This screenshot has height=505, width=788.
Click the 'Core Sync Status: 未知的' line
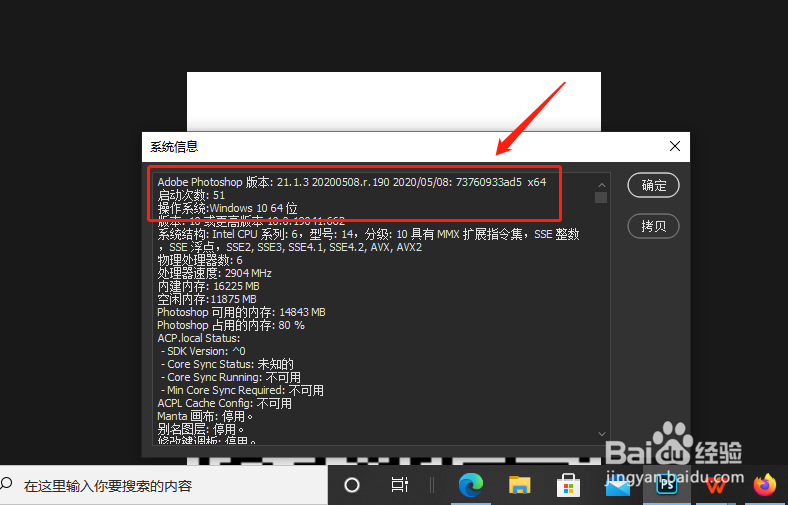click(x=227, y=364)
